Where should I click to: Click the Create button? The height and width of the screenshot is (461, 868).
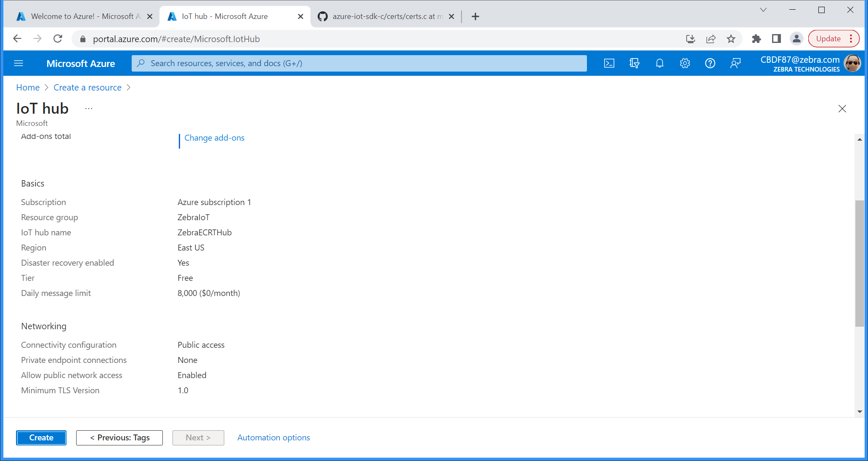coord(41,437)
